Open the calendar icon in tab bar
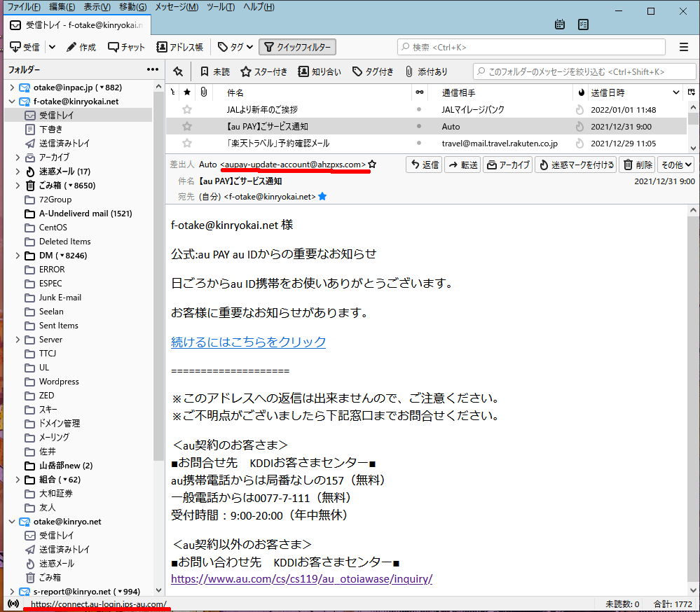700x612 pixels. coord(559,25)
